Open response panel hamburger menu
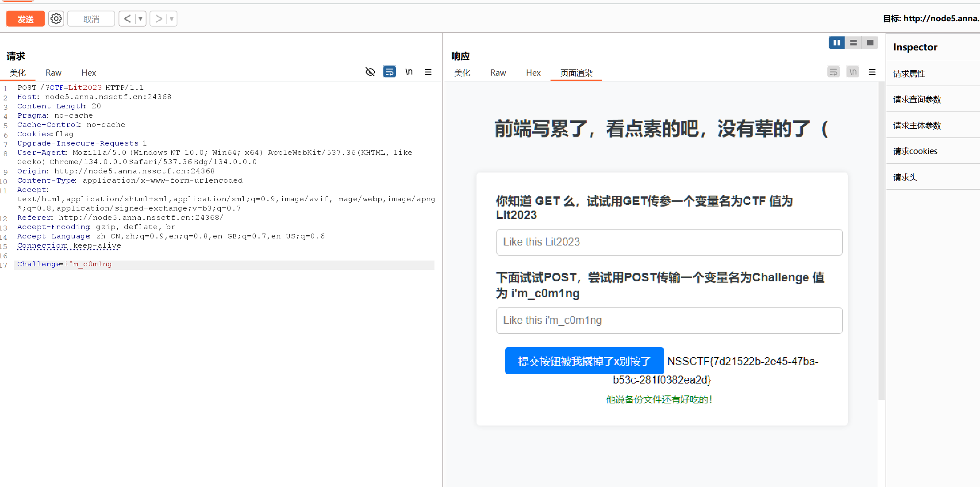This screenshot has width=980, height=487. 872,72
